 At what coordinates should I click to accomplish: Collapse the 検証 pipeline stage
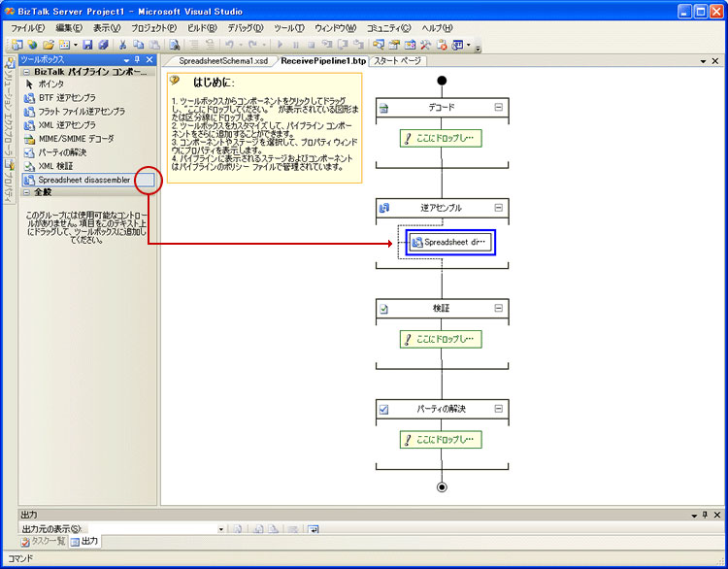[498, 308]
